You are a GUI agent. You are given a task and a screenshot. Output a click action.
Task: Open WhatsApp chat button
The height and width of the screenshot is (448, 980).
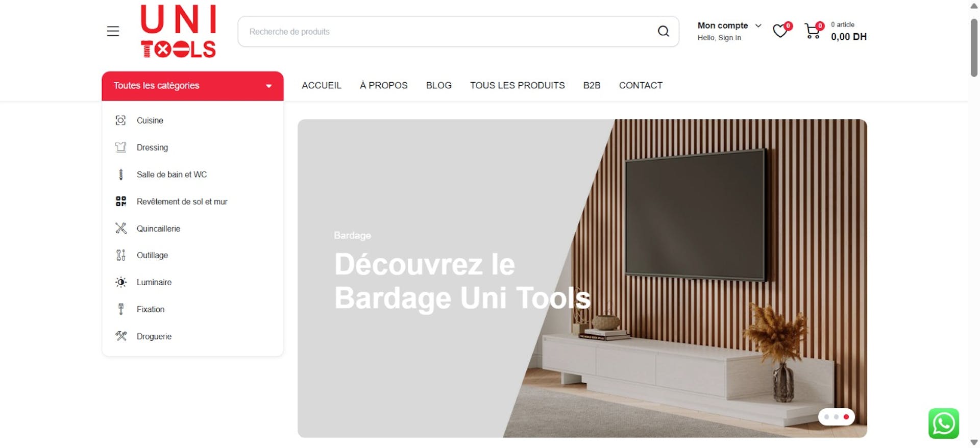click(943, 423)
